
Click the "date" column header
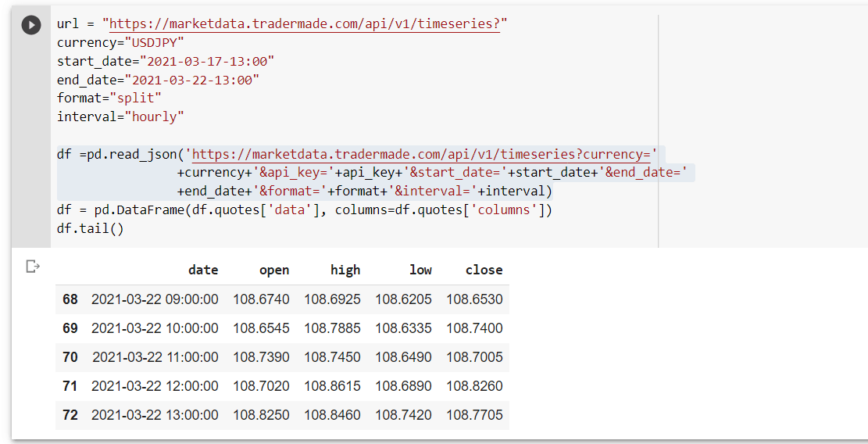click(203, 270)
